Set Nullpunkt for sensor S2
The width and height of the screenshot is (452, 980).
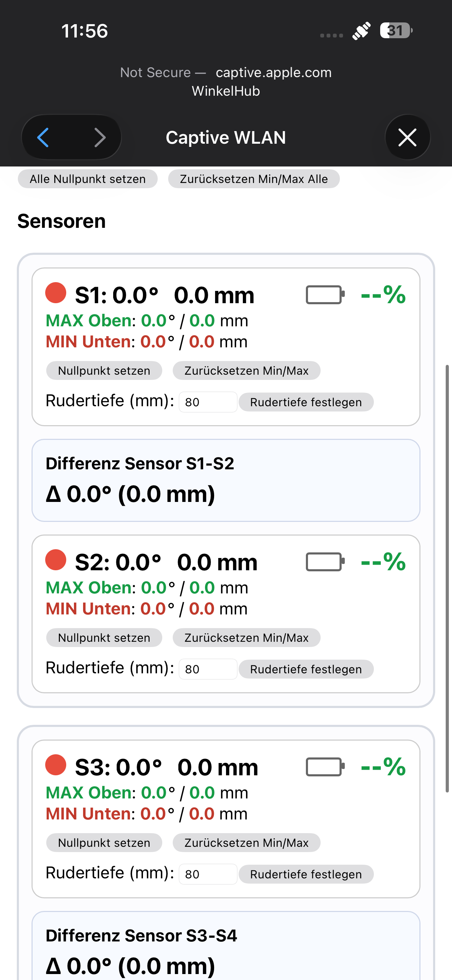click(104, 638)
